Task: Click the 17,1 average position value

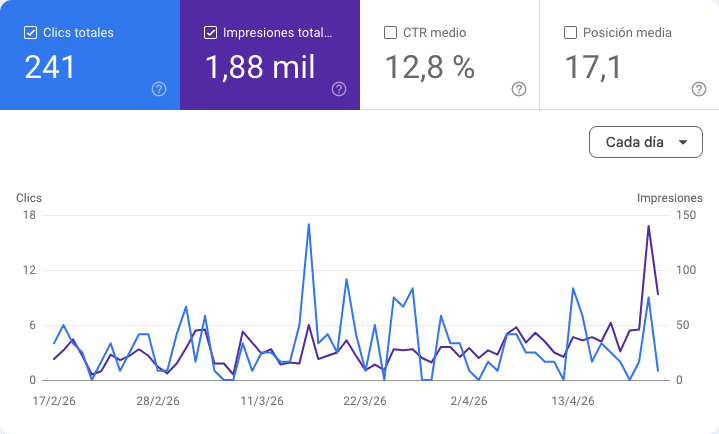Action: 593,67
